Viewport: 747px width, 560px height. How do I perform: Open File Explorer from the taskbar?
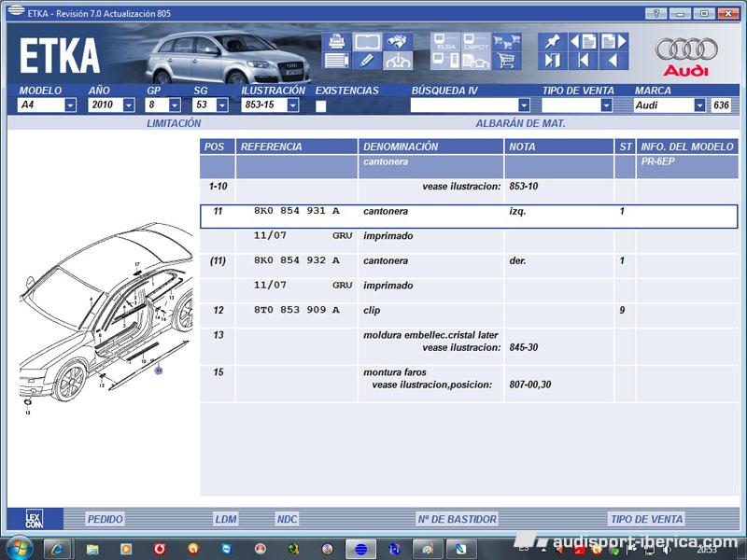(x=92, y=549)
